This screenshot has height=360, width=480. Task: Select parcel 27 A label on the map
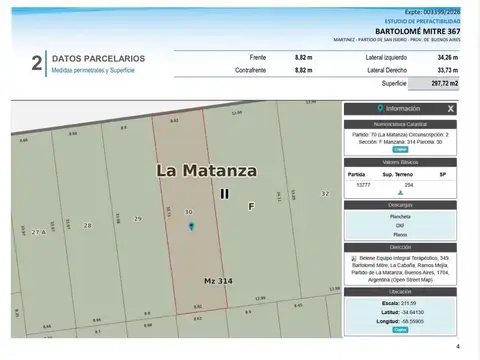(39, 232)
